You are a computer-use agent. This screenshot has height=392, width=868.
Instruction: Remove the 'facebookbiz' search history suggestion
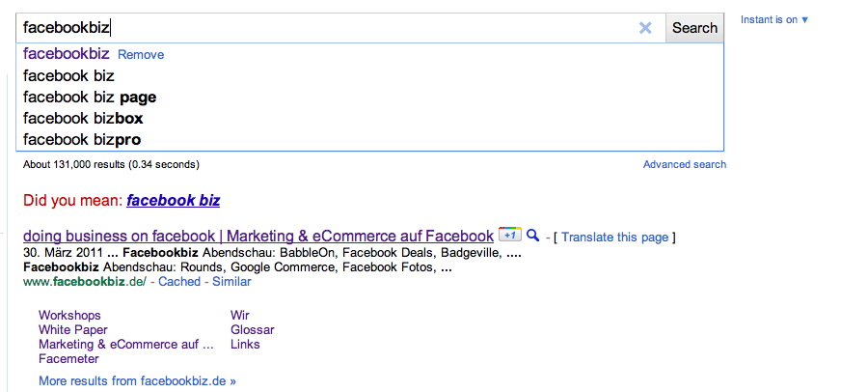click(141, 55)
